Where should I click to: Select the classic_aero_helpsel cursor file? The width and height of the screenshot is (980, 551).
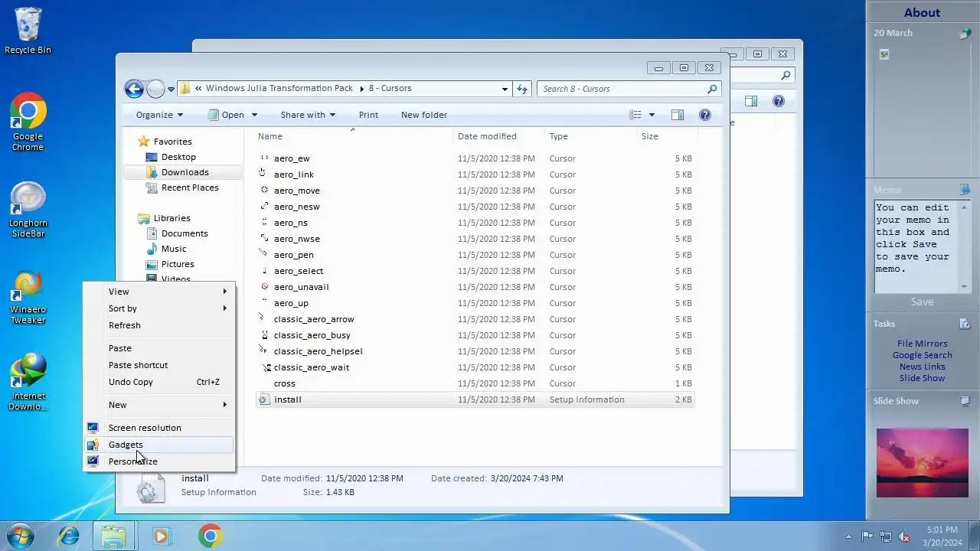(x=475, y=351)
